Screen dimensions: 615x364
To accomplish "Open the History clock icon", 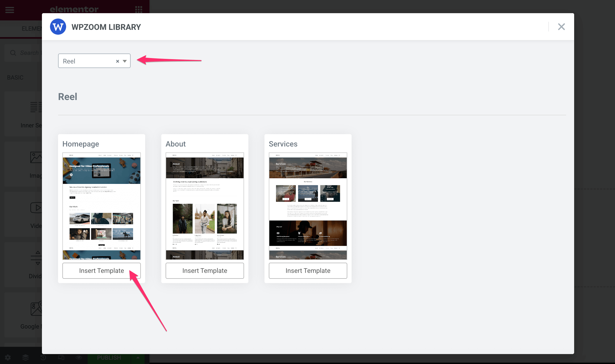I will (x=43, y=358).
